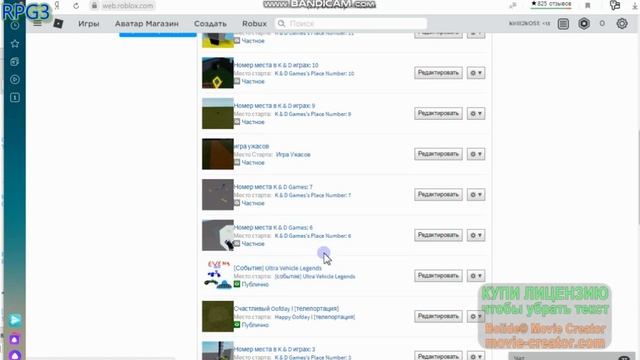Open the sidebar cube extensions icon
The width and height of the screenshot is (640, 360).
pyautogui.click(x=15, y=61)
